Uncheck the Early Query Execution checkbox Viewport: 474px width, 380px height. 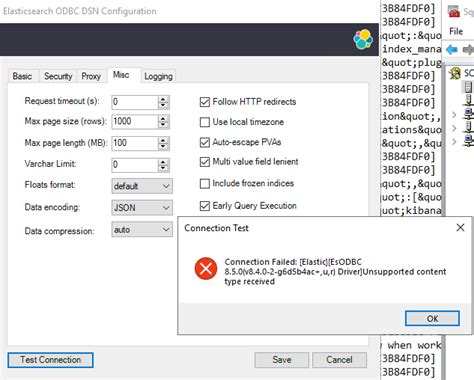click(x=205, y=206)
